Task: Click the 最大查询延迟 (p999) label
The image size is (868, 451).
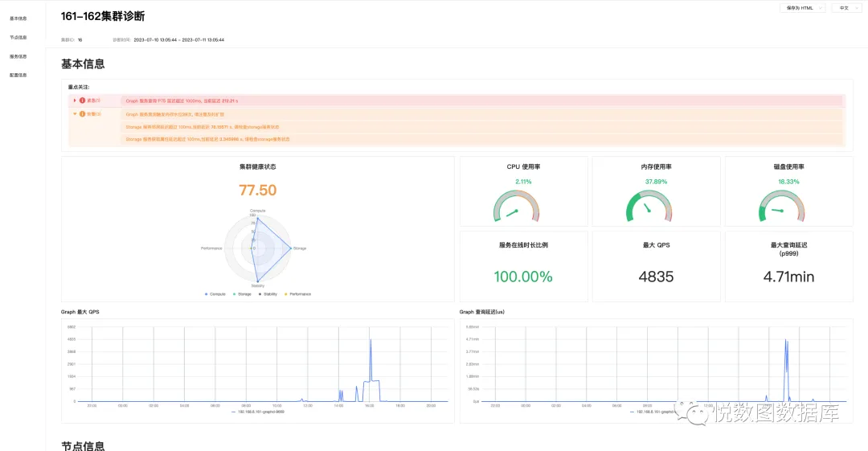Action: pyautogui.click(x=789, y=248)
